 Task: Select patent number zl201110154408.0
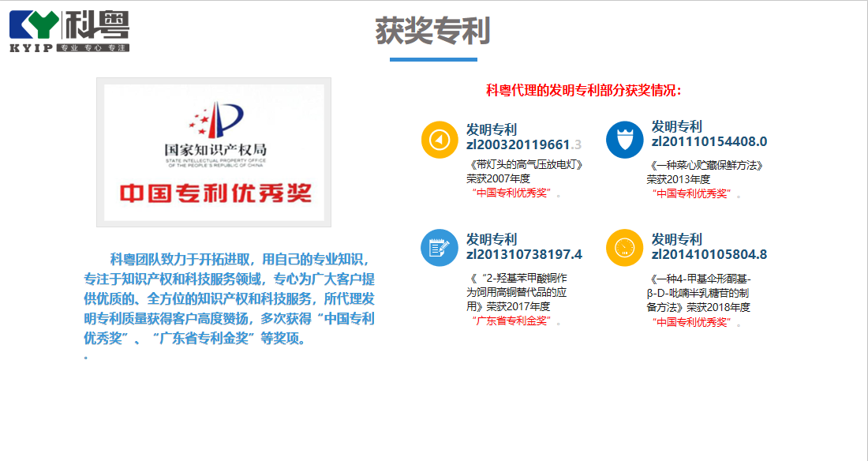[x=709, y=141]
